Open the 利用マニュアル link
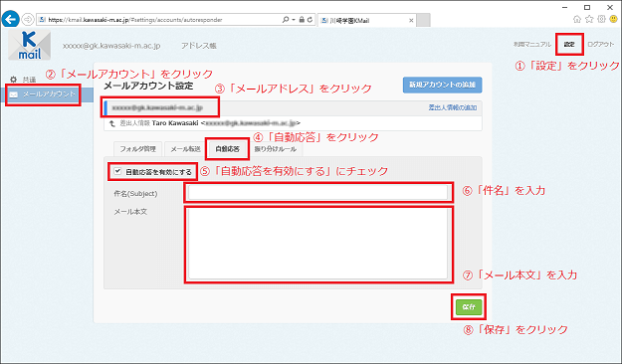Viewport: 622px width, 364px height. pyautogui.click(x=532, y=45)
